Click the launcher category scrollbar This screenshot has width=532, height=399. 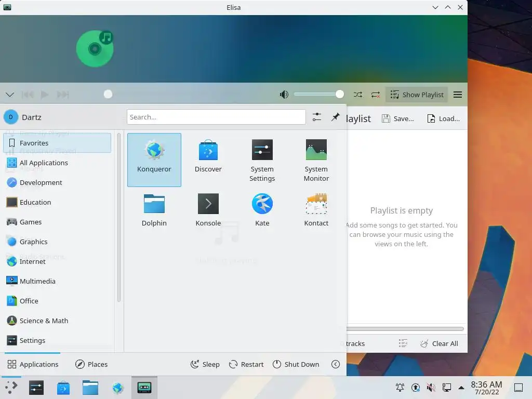[x=119, y=218]
